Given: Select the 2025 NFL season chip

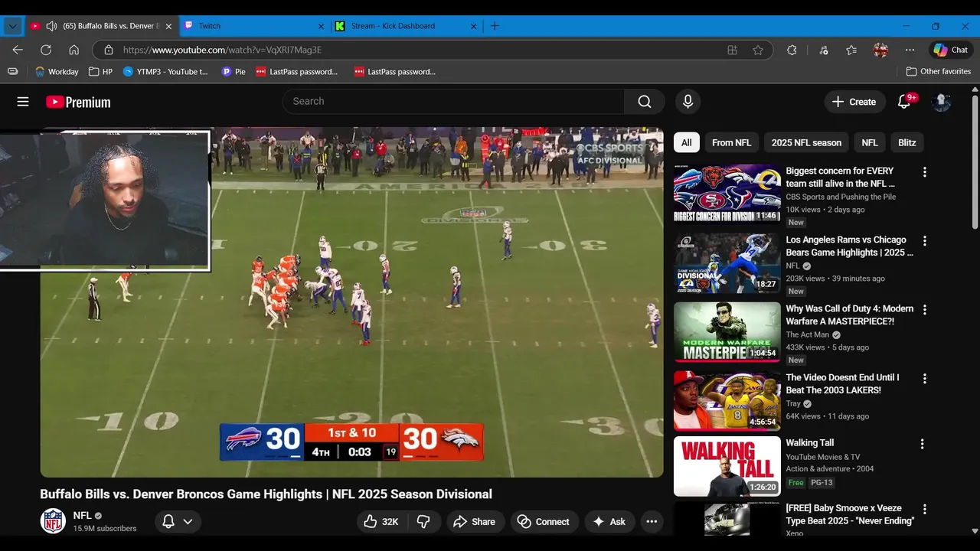Looking at the screenshot, I should [x=806, y=142].
